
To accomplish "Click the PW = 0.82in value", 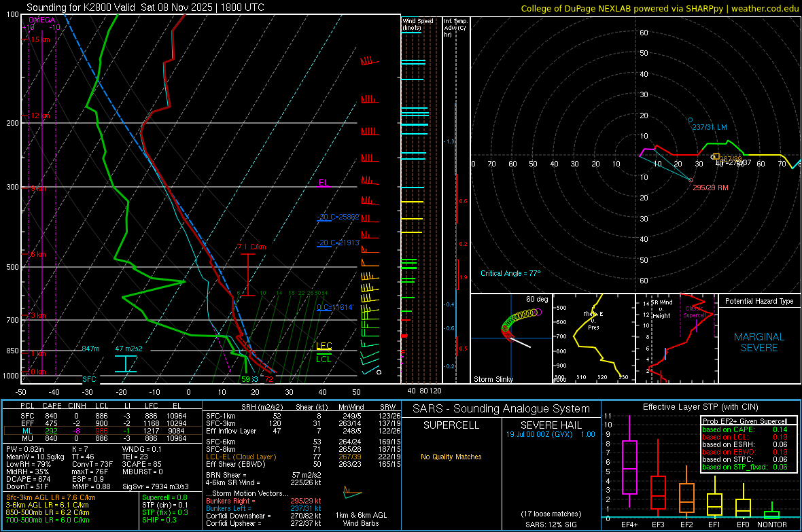I will coord(25,449).
